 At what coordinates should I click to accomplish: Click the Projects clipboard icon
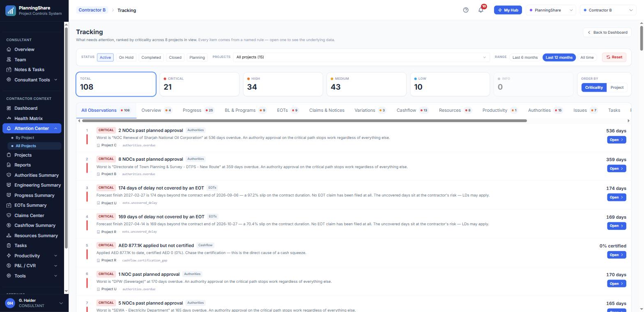[x=9, y=155]
